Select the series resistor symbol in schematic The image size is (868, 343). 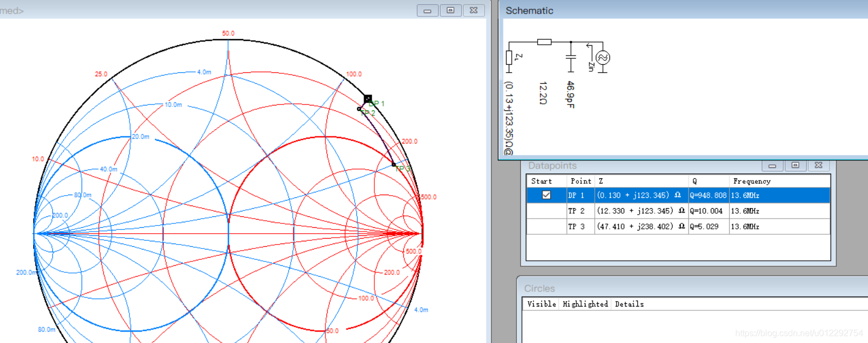[x=544, y=42]
